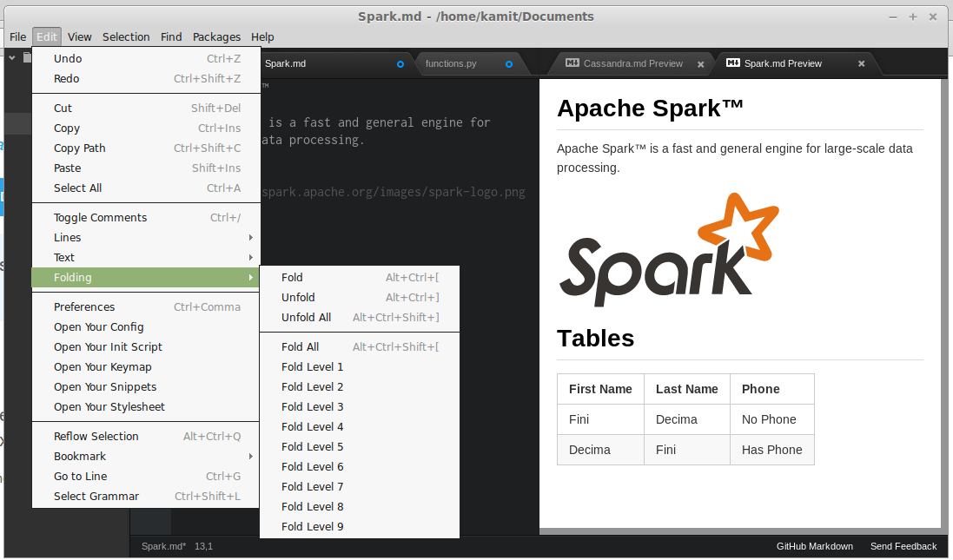Click Unfold All in submenu

click(x=359, y=318)
